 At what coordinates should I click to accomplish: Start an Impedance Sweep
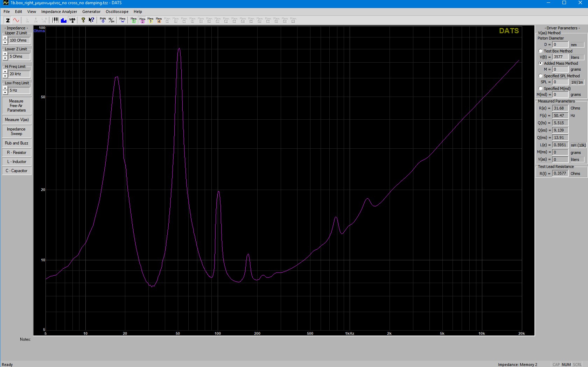pyautogui.click(x=16, y=131)
